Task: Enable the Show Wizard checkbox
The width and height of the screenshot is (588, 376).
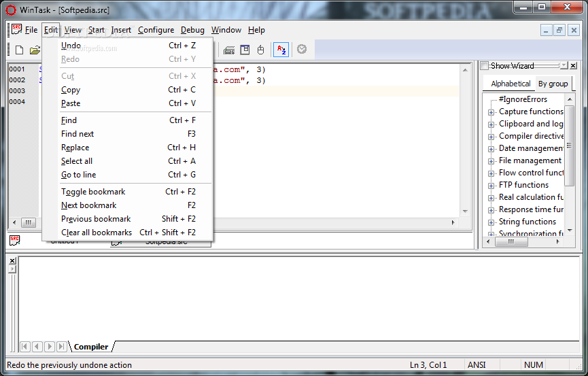Action: click(x=485, y=66)
